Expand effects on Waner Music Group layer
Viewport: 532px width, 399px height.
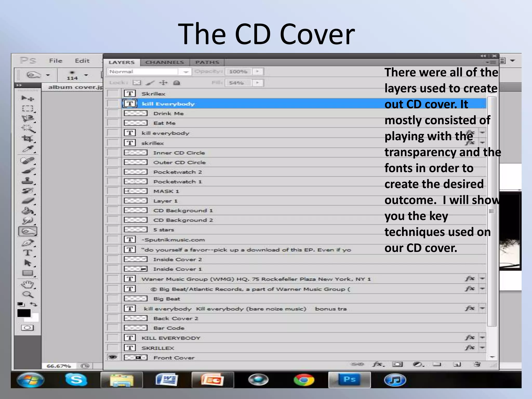482,279
